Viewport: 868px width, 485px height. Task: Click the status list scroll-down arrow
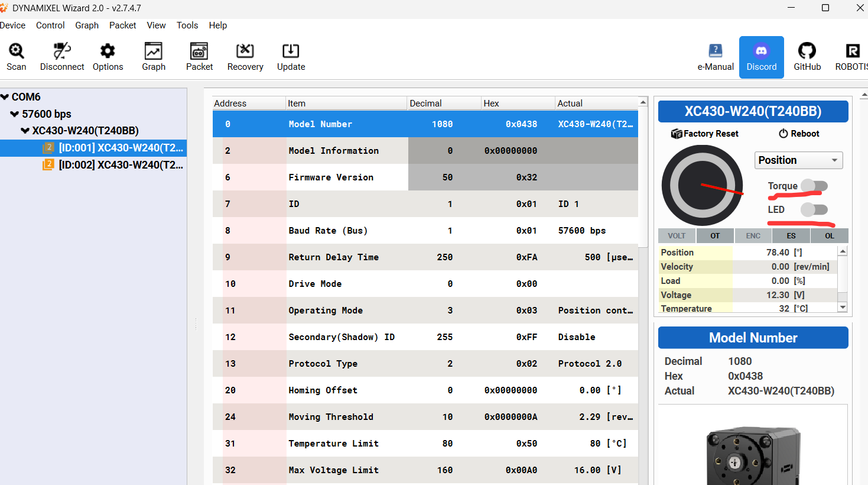pos(843,308)
